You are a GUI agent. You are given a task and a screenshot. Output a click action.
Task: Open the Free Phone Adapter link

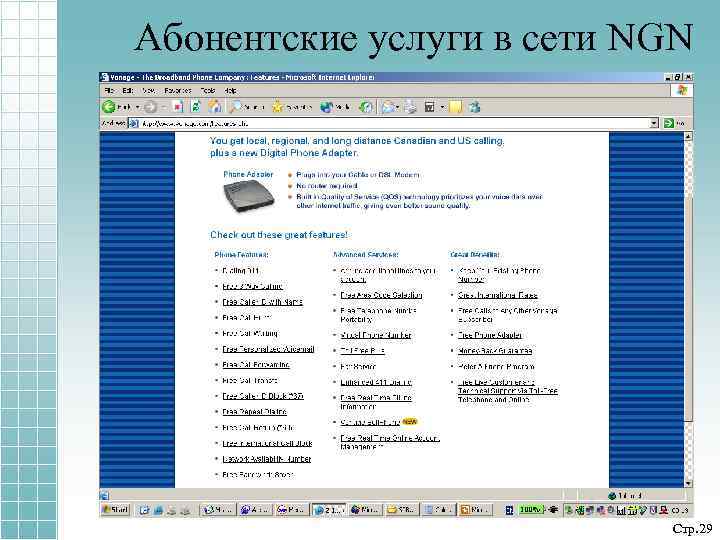tap(489, 335)
